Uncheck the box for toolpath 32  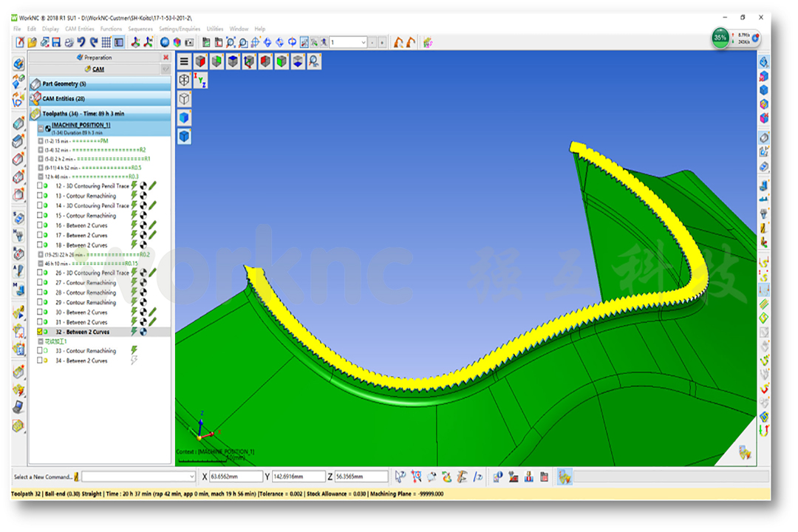[x=40, y=332]
